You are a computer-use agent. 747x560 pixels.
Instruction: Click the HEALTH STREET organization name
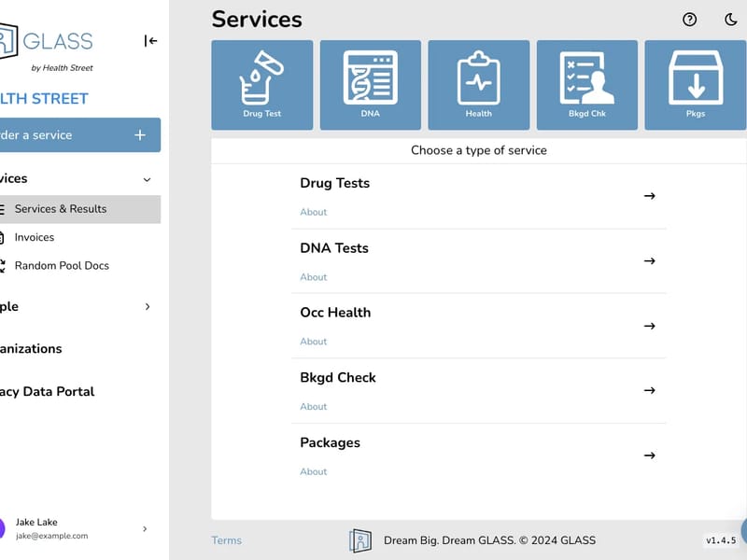[x=44, y=99]
